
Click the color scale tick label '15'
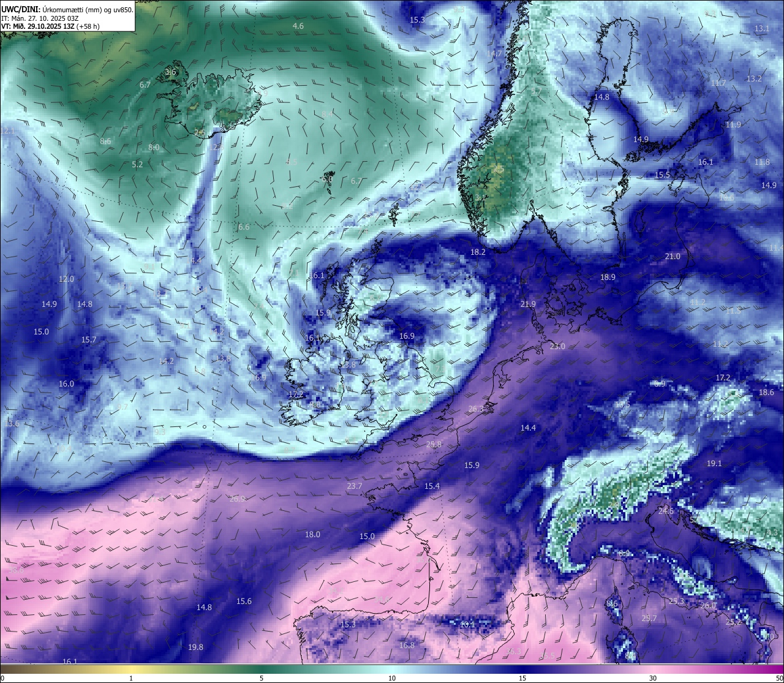522,678
